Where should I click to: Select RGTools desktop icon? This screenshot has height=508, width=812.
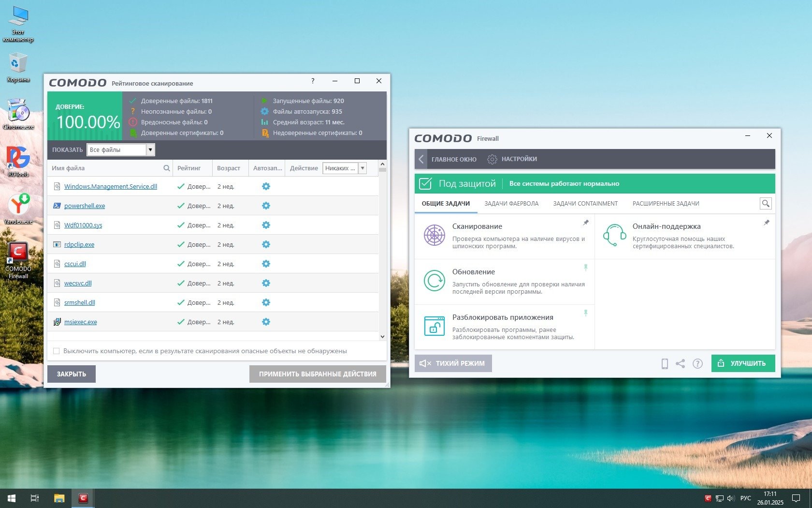point(18,162)
